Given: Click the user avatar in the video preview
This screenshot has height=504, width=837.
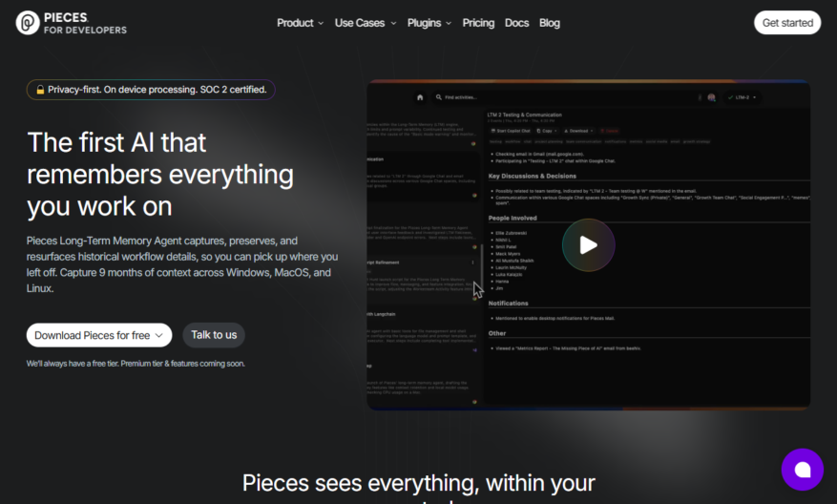Looking at the screenshot, I should coord(711,97).
